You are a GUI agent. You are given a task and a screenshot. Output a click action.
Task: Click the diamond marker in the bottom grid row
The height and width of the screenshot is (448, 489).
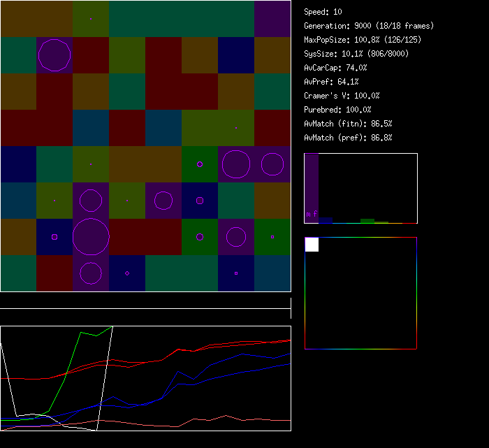[127, 273]
